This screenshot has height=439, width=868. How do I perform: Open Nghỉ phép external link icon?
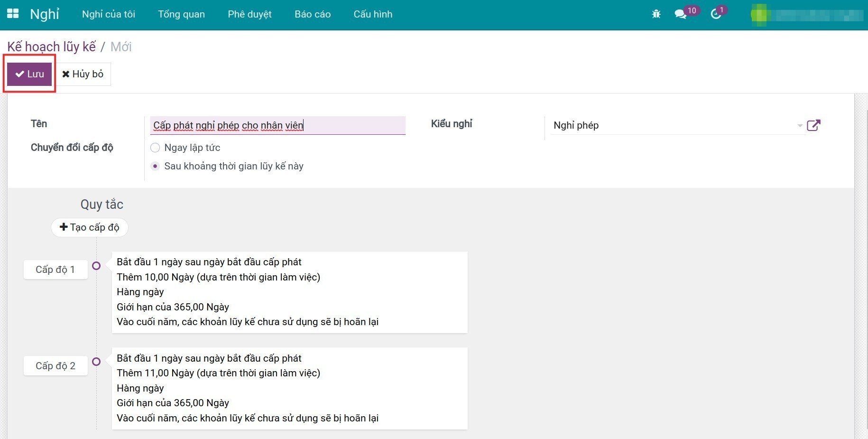pos(813,125)
